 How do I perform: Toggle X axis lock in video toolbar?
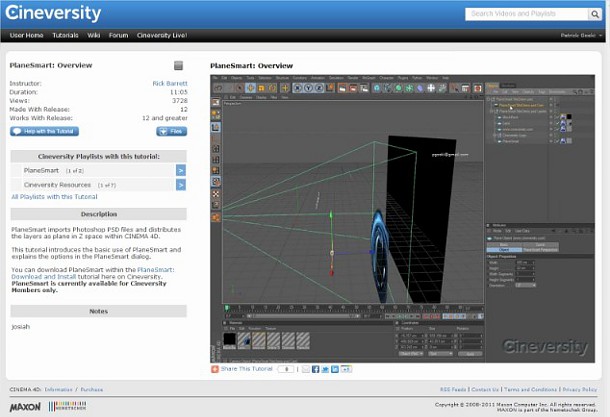298,88
